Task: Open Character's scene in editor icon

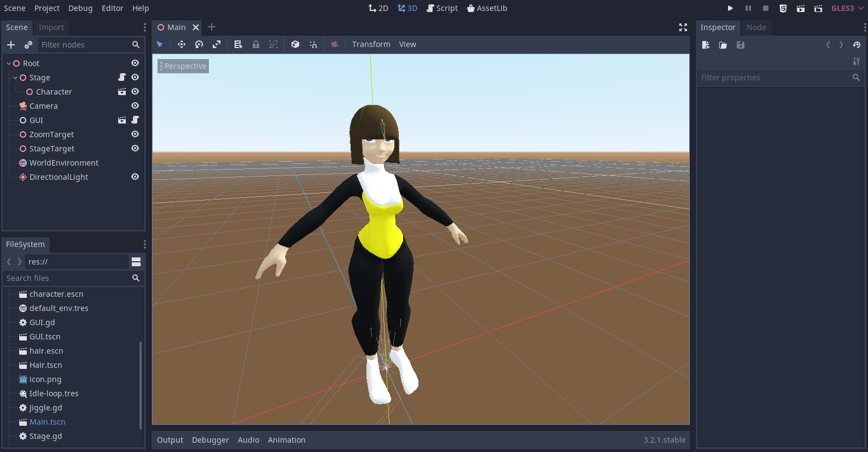Action: tap(122, 92)
